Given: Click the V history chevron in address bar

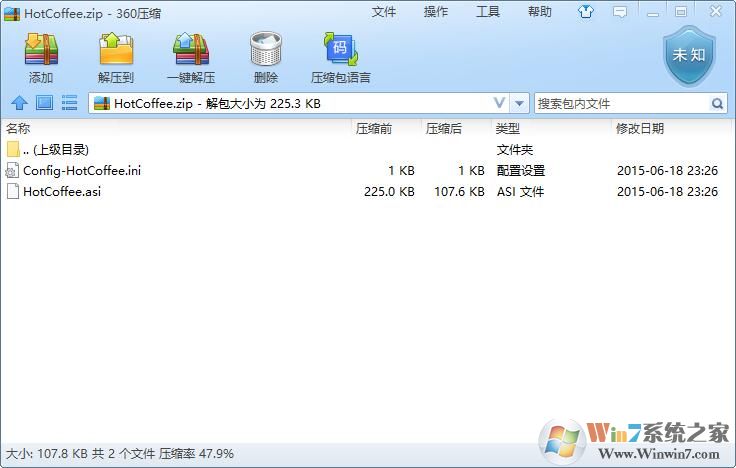Looking at the screenshot, I should pos(500,103).
